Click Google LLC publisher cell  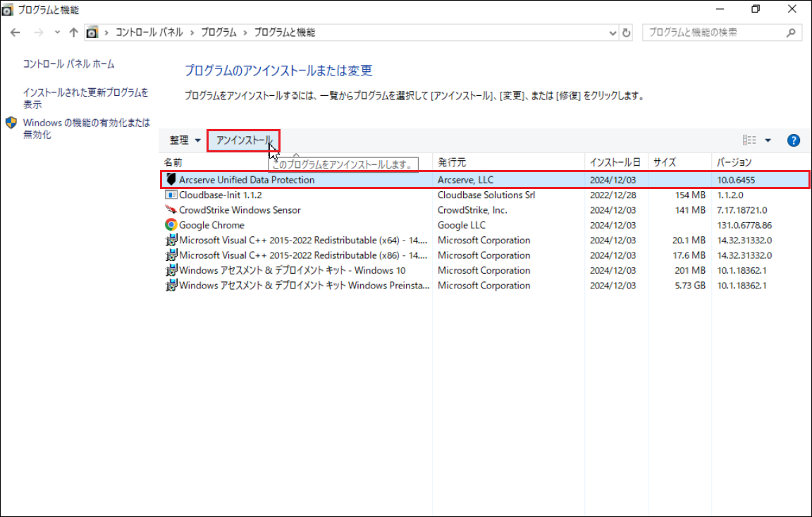point(461,225)
